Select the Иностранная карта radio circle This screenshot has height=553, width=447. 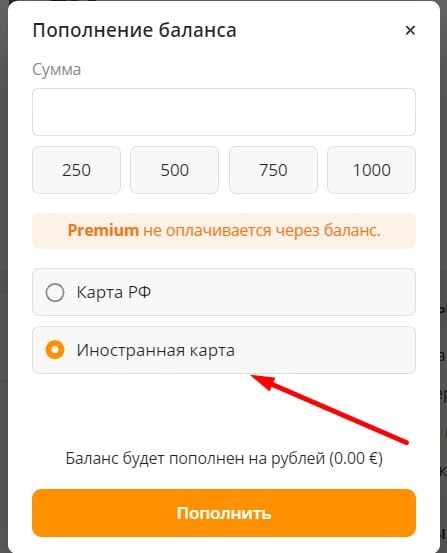click(55, 350)
